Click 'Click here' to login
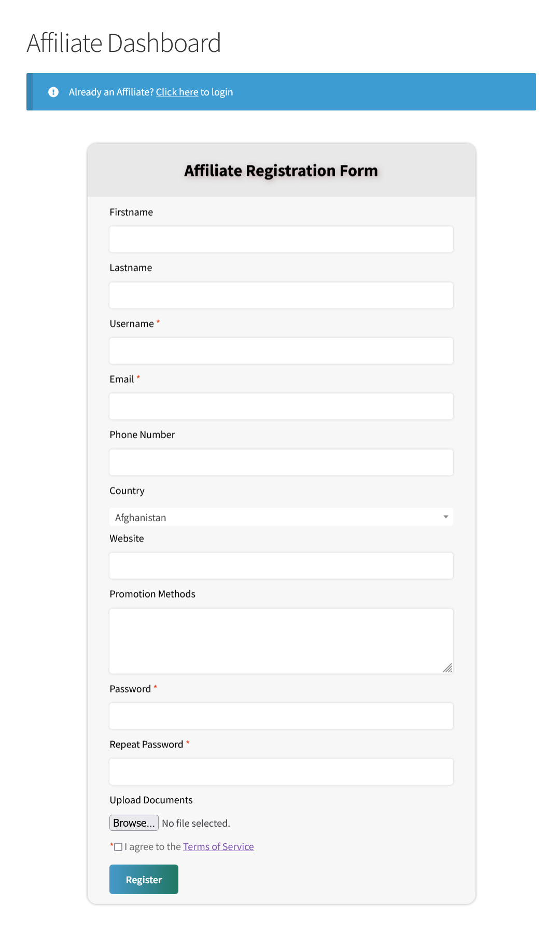This screenshot has width=560, height=946. (176, 92)
